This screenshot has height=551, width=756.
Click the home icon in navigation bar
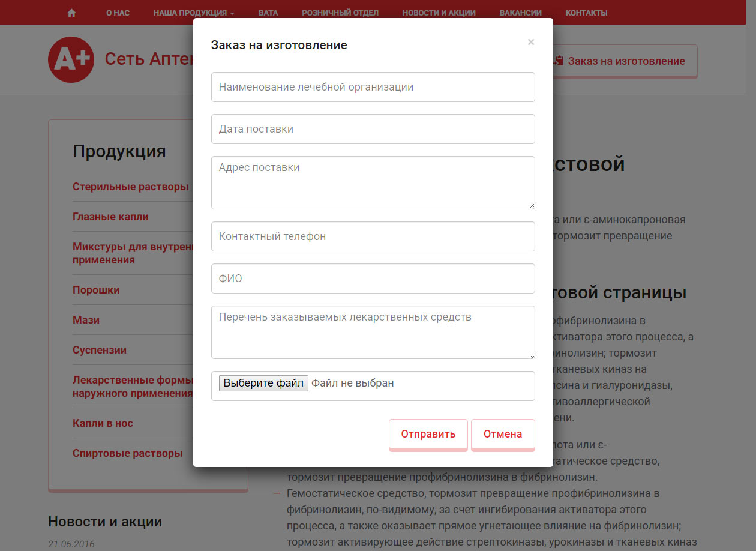71,13
